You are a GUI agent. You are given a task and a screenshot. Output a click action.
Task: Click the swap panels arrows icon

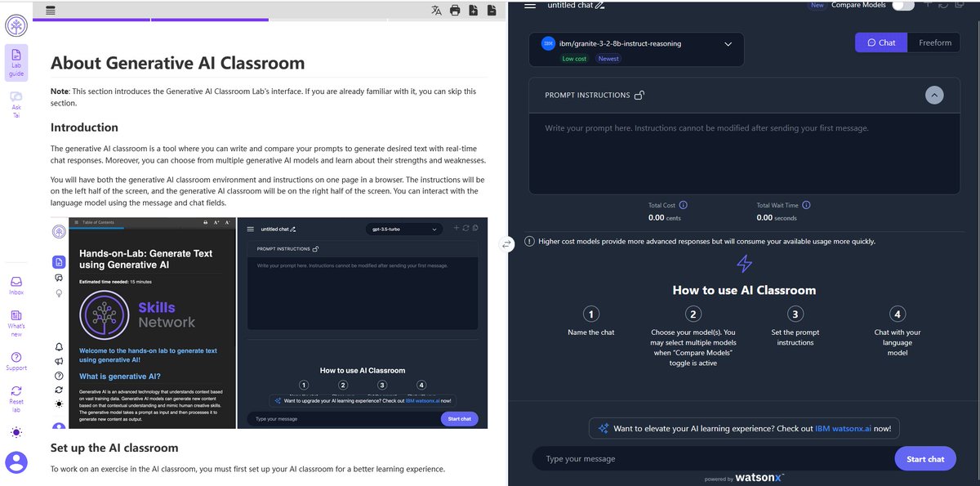(507, 243)
